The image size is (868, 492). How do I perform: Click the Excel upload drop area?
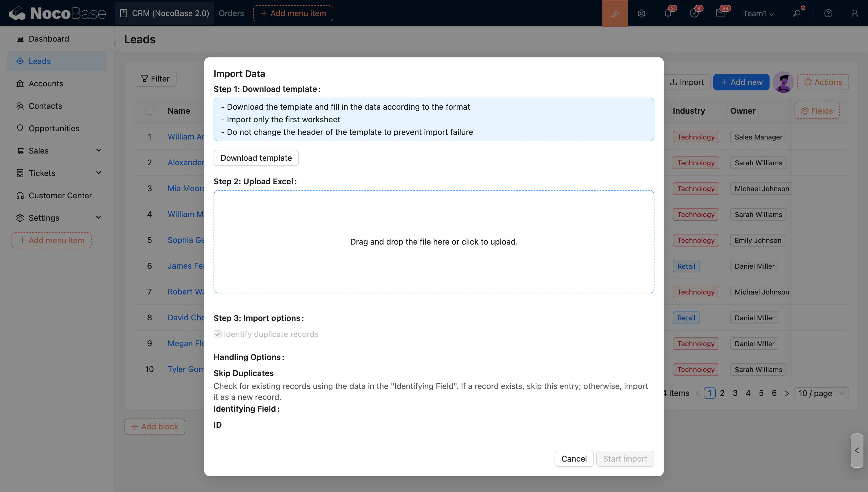click(433, 242)
